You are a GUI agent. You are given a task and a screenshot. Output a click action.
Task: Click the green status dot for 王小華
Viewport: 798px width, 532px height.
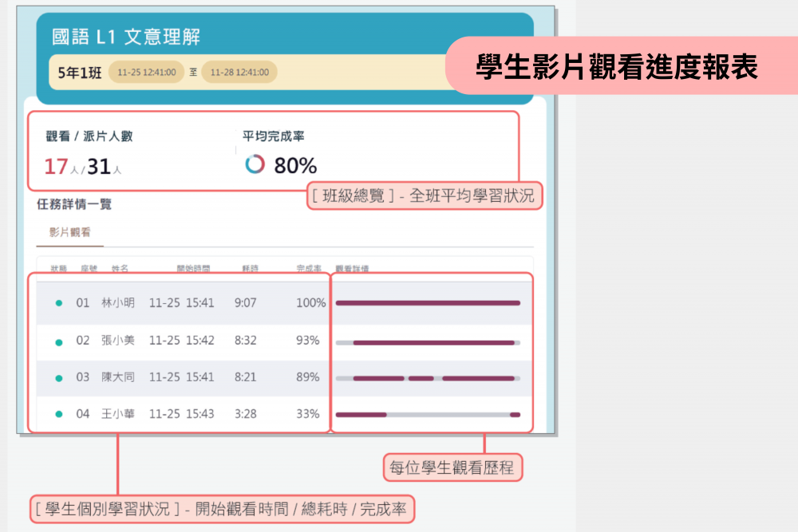click(58, 415)
